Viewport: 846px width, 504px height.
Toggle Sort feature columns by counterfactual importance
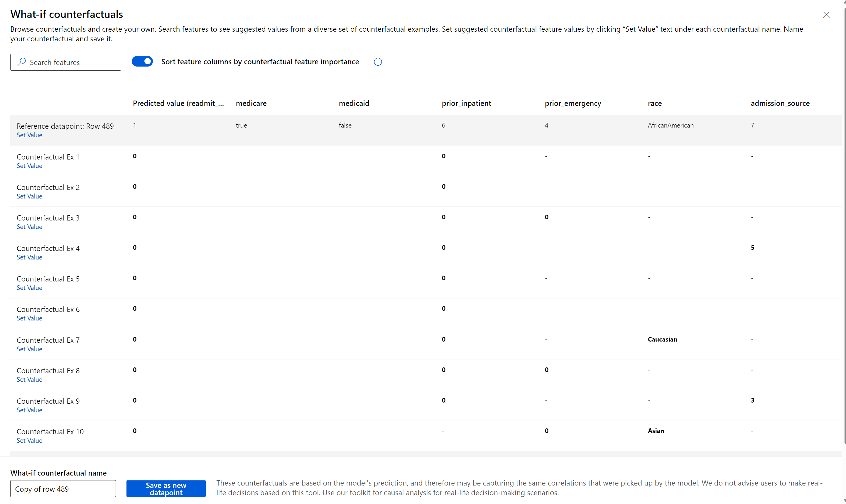pos(142,62)
